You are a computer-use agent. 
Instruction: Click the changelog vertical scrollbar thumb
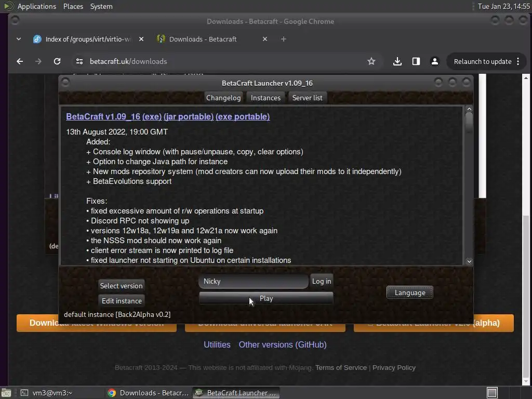[x=469, y=122]
